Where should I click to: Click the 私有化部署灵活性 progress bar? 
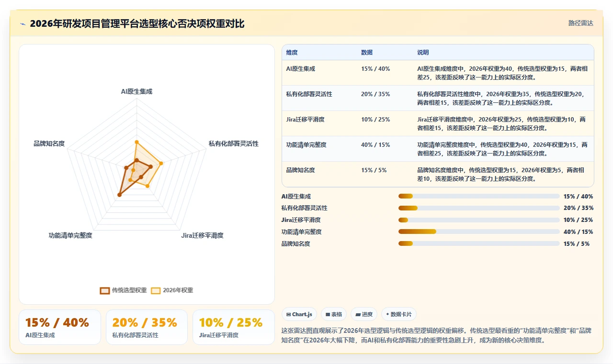(x=479, y=208)
